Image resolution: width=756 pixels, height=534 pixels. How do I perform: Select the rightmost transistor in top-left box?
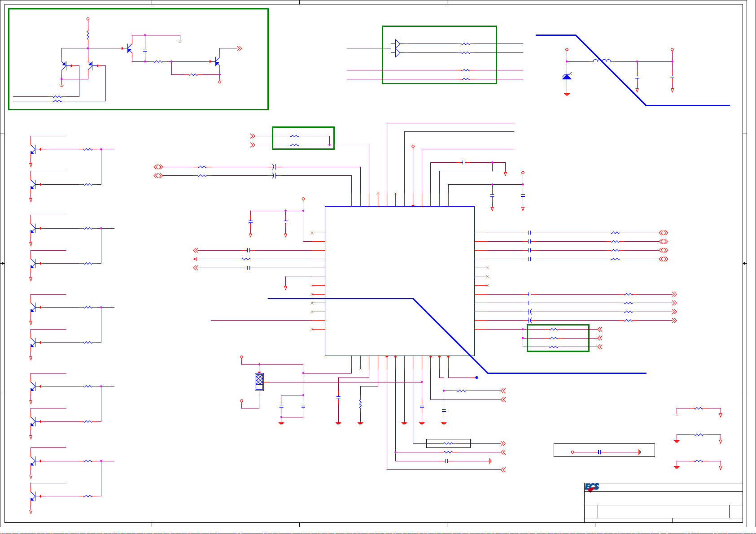coord(217,61)
